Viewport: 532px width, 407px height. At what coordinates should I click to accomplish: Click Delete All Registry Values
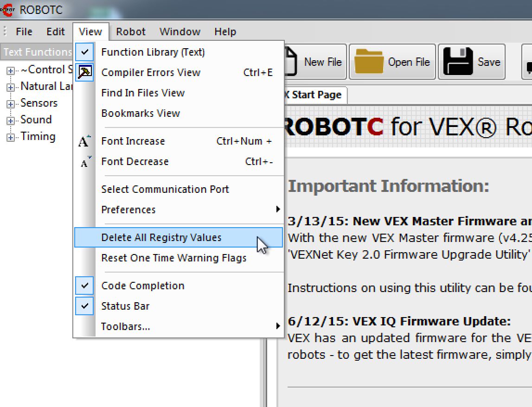(179, 237)
